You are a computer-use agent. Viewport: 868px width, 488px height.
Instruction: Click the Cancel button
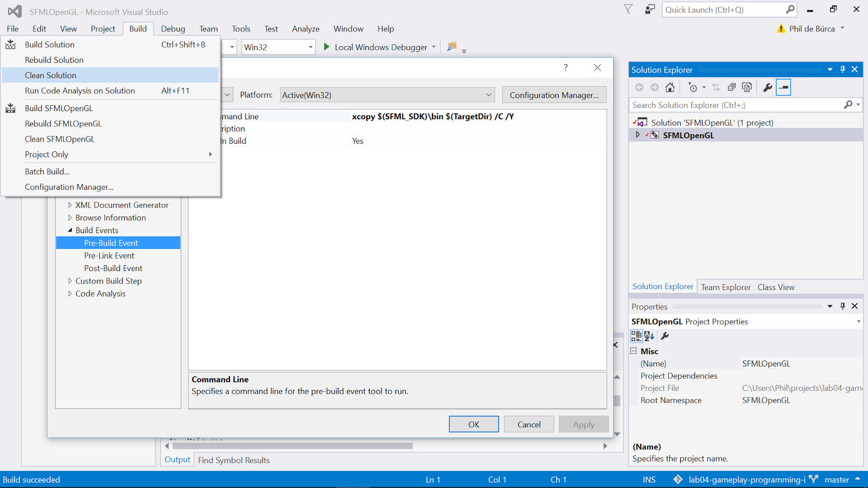[529, 424]
